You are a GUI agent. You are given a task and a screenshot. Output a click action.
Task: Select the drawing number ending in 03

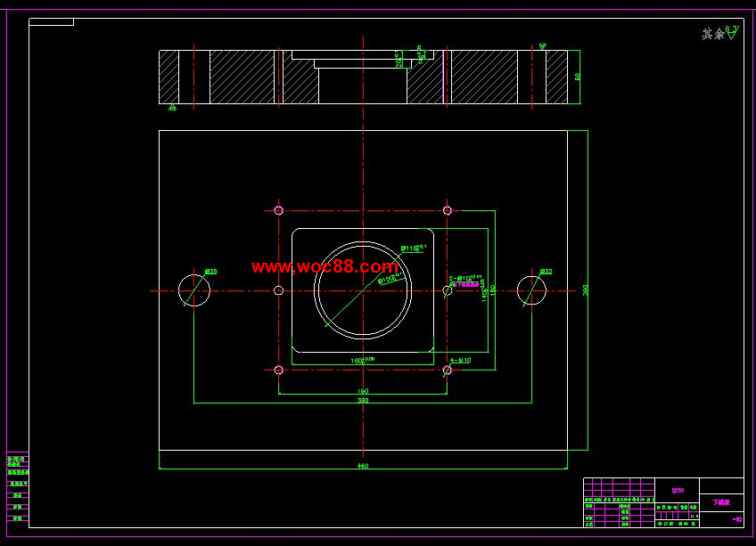pos(737,519)
